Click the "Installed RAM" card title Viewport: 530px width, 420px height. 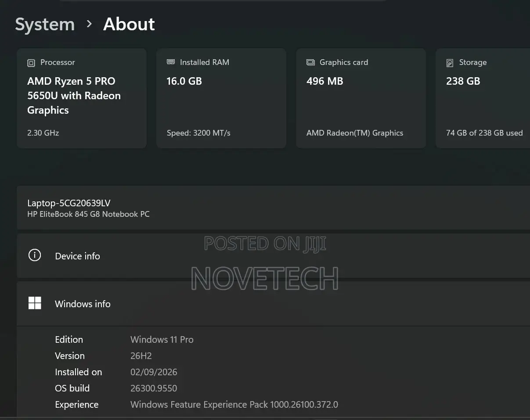205,62
